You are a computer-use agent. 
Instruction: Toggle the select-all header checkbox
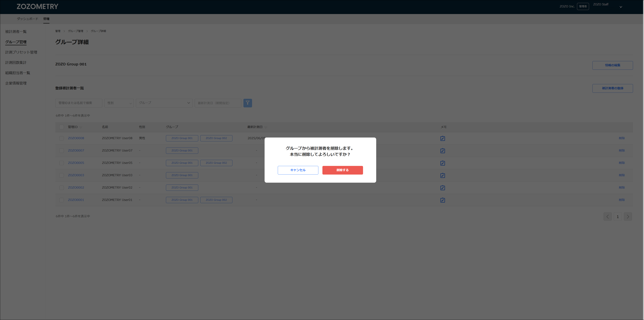pyautogui.click(x=62, y=127)
